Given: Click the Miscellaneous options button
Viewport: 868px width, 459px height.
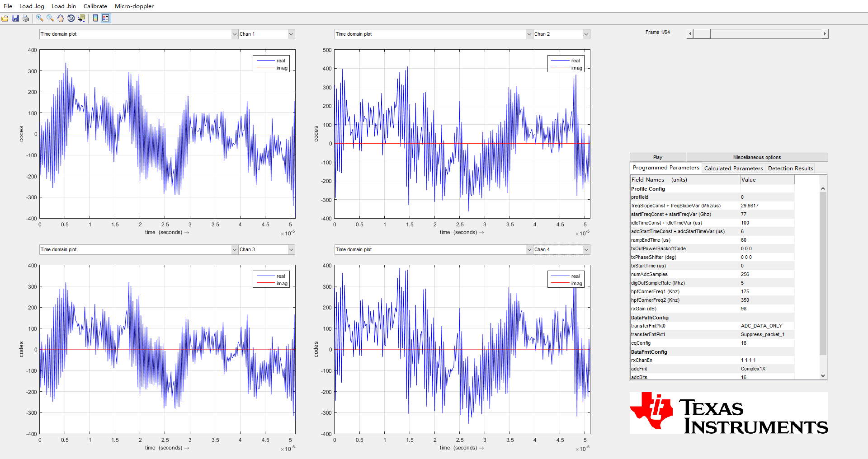Looking at the screenshot, I should (757, 157).
